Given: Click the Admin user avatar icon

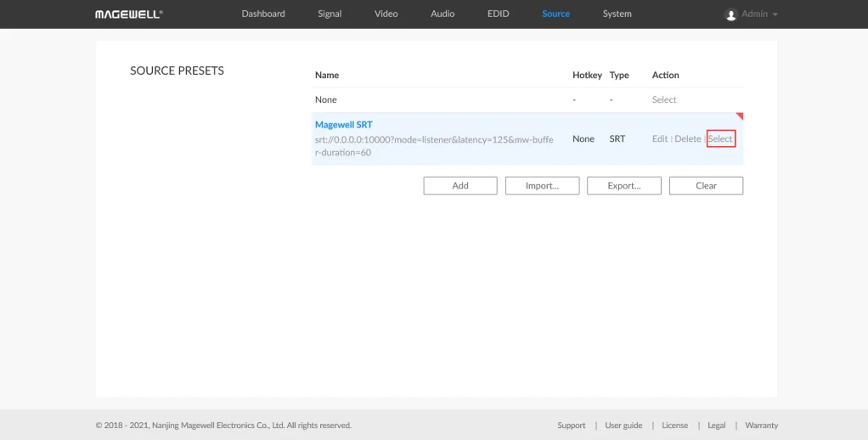Looking at the screenshot, I should [x=730, y=14].
